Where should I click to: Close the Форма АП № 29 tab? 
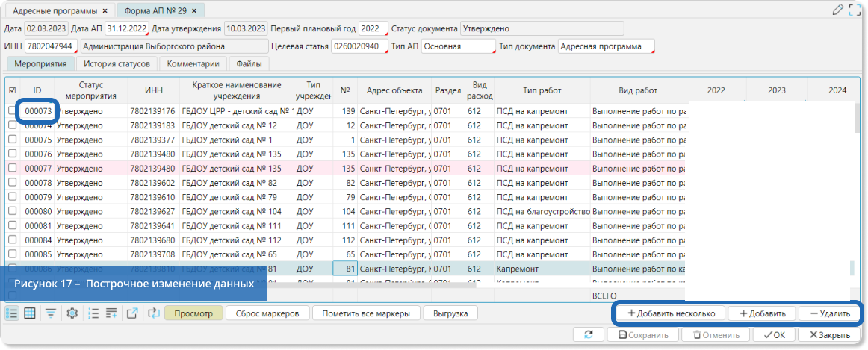coord(194,11)
